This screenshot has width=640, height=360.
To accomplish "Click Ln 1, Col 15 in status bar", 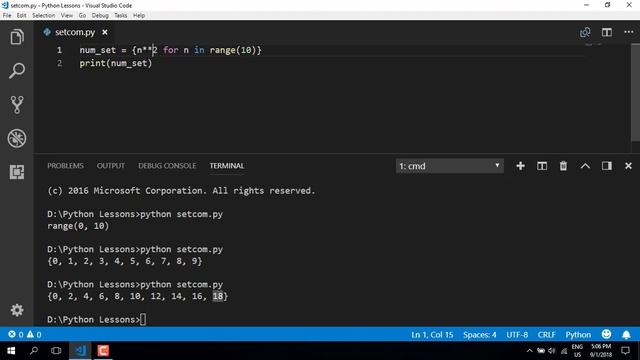I will [x=432, y=335].
